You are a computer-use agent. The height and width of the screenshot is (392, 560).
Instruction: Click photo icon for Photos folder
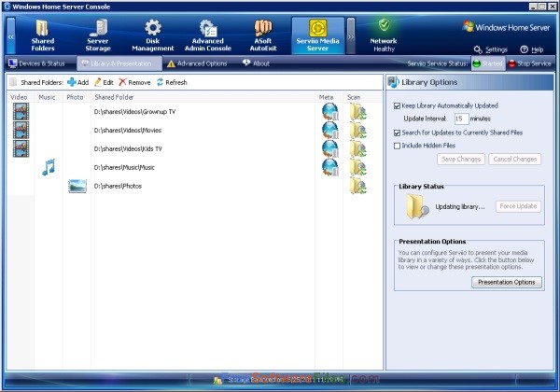[x=77, y=186]
